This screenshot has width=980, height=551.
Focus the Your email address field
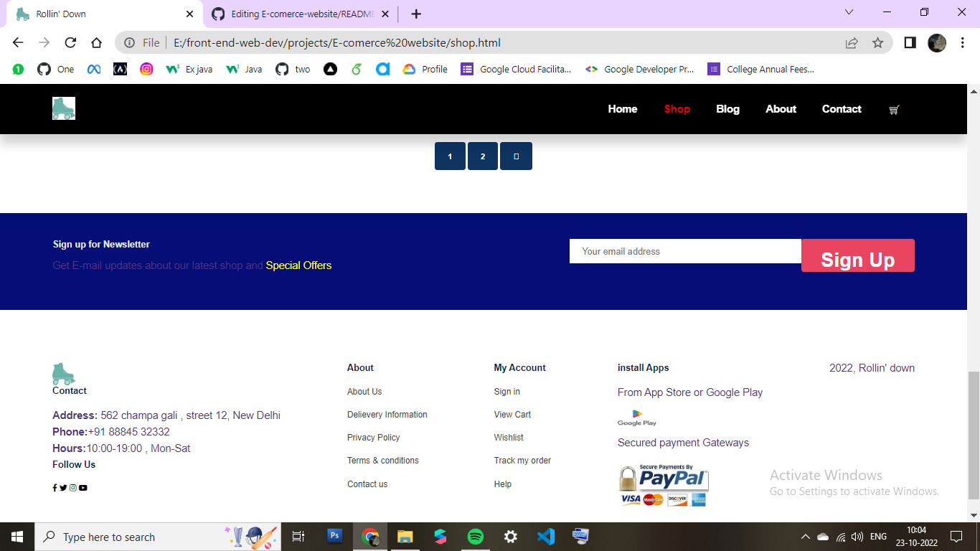685,251
